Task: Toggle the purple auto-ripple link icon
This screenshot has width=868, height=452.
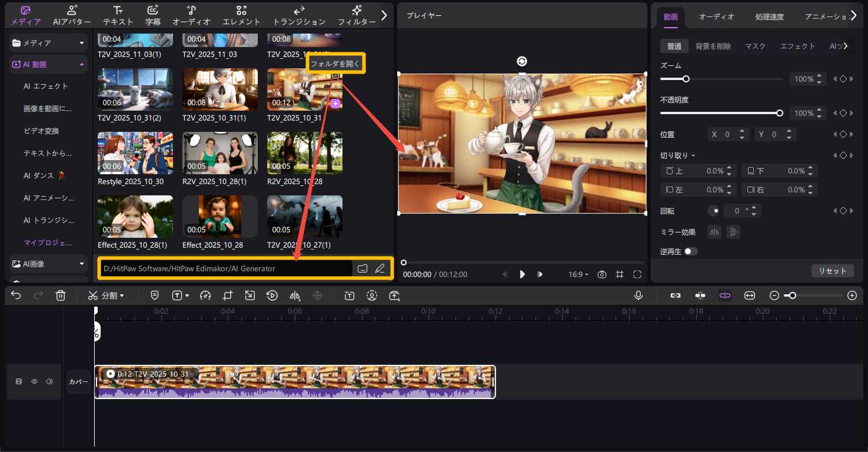Action: (725, 295)
